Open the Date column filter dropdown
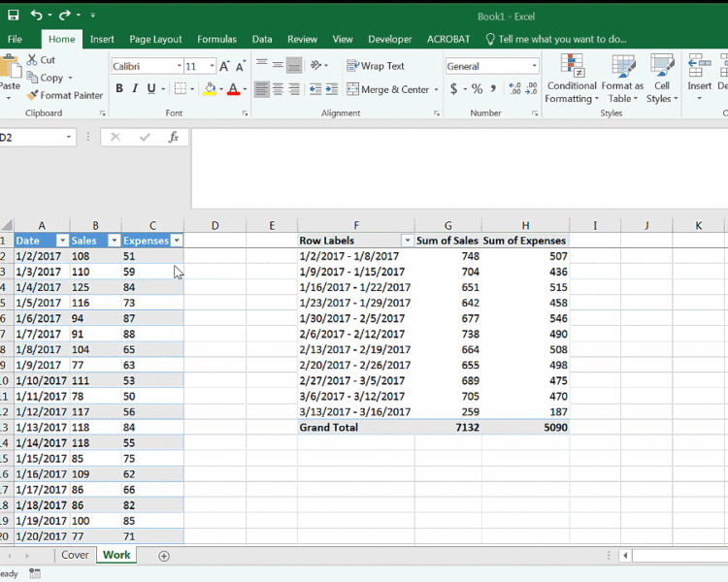 (x=62, y=241)
